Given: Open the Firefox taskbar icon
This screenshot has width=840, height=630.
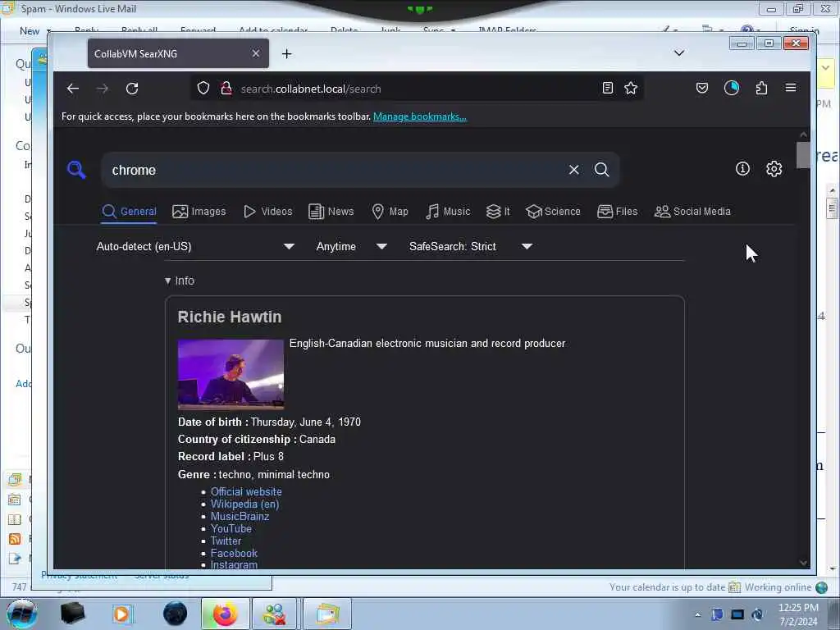Looking at the screenshot, I should (225, 614).
